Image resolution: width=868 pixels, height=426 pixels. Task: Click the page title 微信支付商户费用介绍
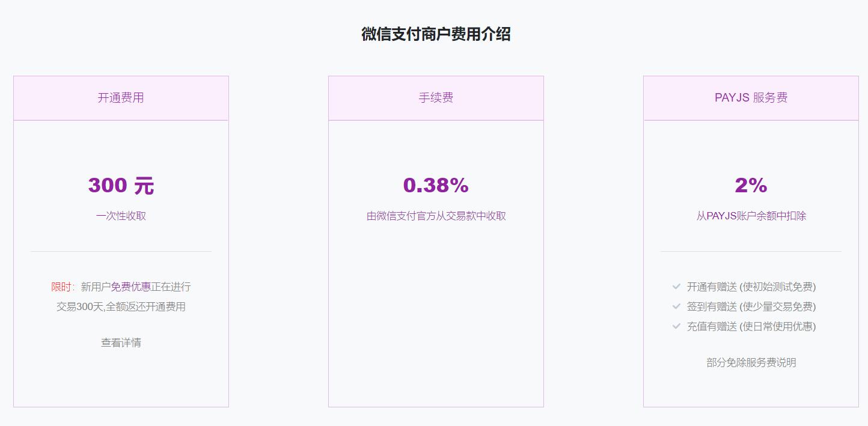(x=436, y=34)
